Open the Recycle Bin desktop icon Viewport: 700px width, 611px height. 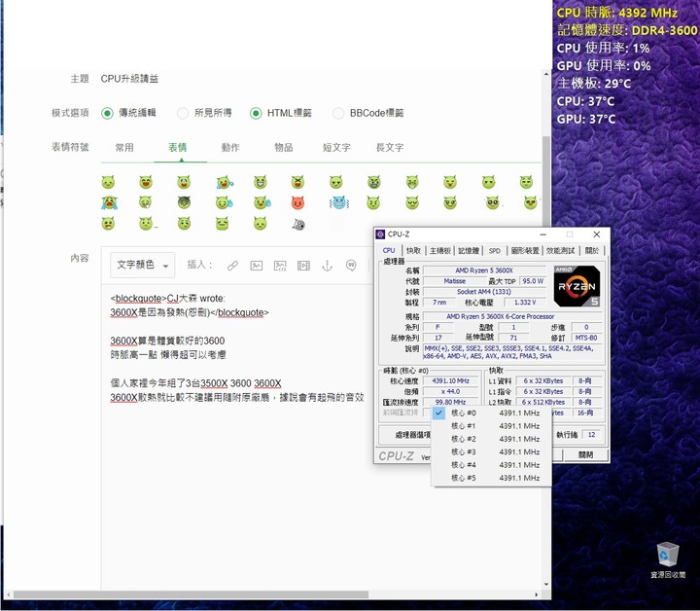click(668, 560)
